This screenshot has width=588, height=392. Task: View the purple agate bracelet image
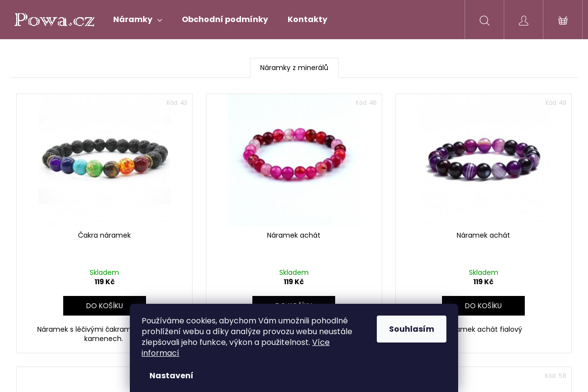483,160
